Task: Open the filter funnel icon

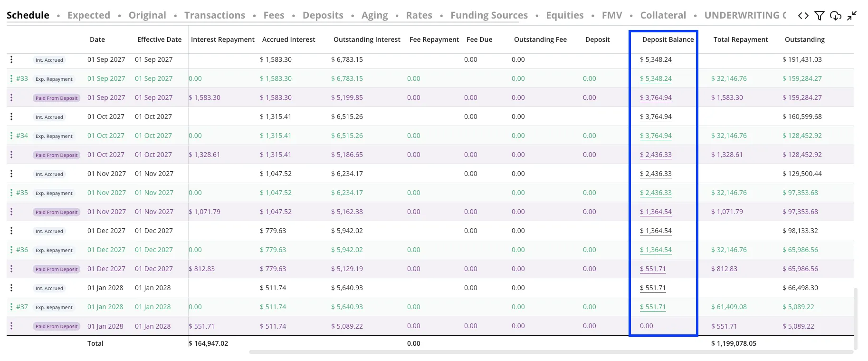Action: (x=819, y=16)
